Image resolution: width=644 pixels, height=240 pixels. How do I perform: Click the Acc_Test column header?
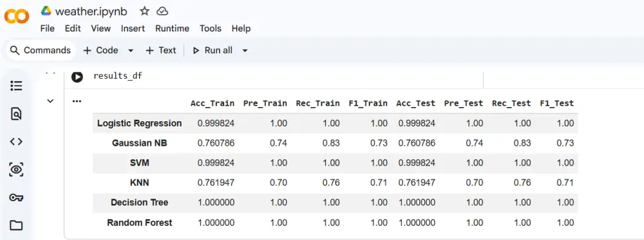coord(415,103)
